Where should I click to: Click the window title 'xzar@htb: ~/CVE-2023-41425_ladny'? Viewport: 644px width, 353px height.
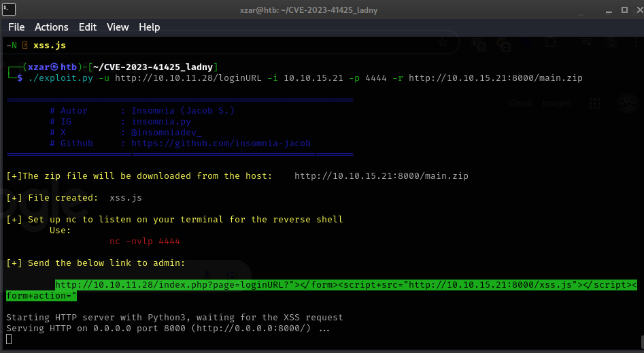309,10
